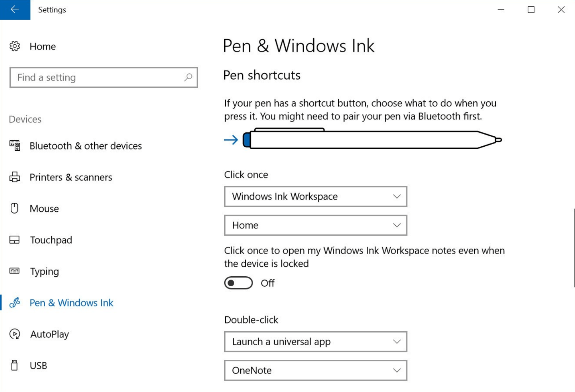This screenshot has width=575, height=392.
Task: Click the Mouse icon in sidebar
Action: click(15, 208)
